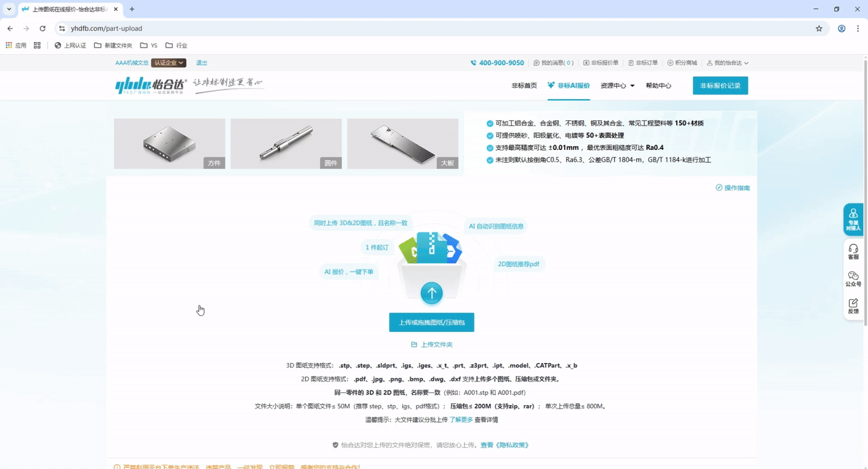Screen dimensions: 868x469
Task: Click the 怡合达 logo
Action: pyautogui.click(x=151, y=86)
